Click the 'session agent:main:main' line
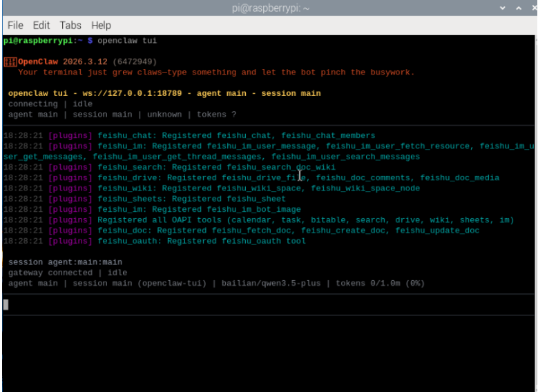538x392 pixels. coord(65,262)
